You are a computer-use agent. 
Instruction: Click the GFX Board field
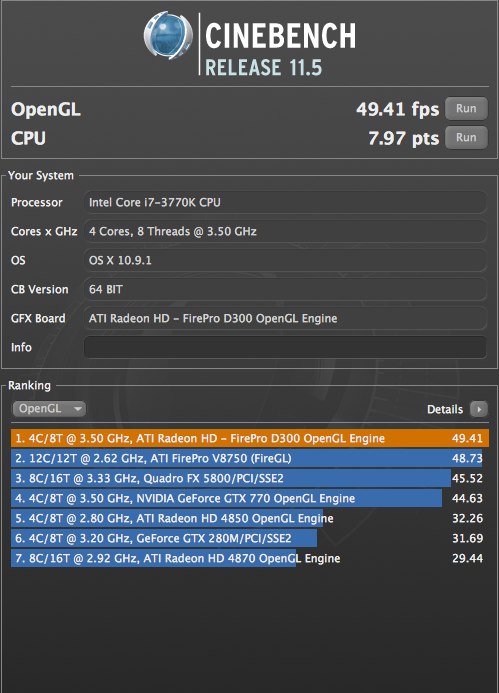pos(285,318)
